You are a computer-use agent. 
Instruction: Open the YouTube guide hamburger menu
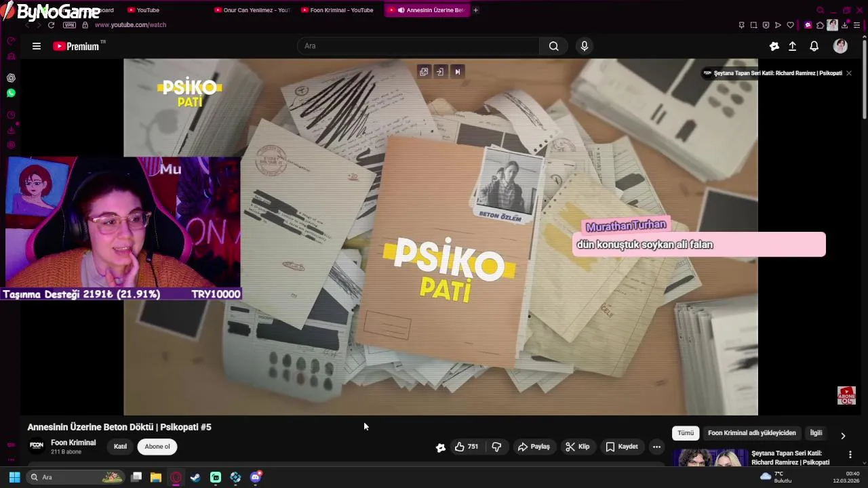[37, 46]
